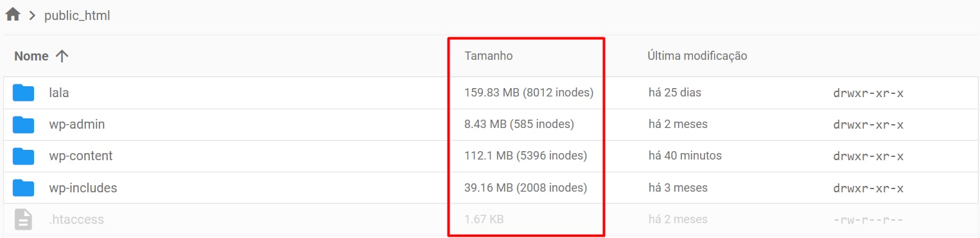The image size is (980, 238).
Task: Click the wp-content folder icon
Action: 24,156
